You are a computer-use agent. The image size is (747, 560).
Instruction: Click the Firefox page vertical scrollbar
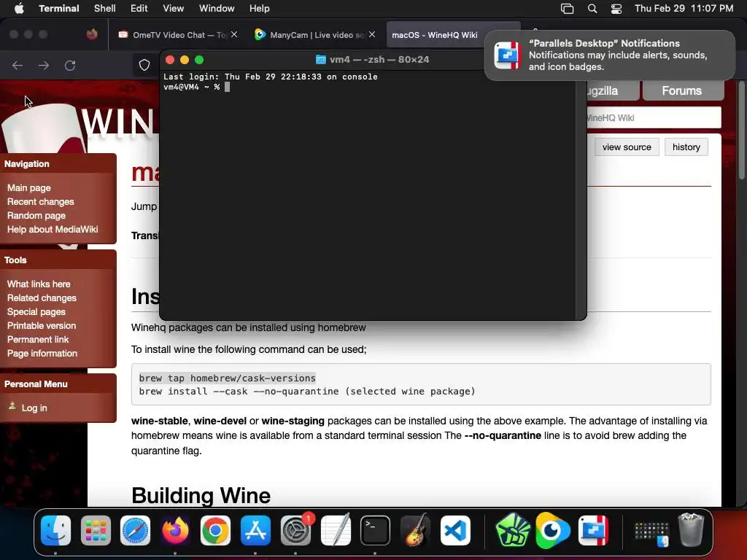click(x=741, y=130)
